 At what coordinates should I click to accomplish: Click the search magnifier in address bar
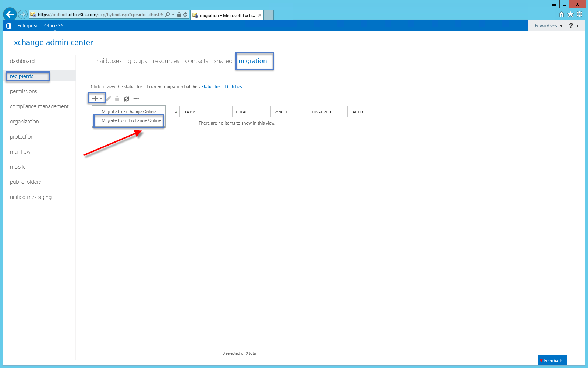[167, 15]
